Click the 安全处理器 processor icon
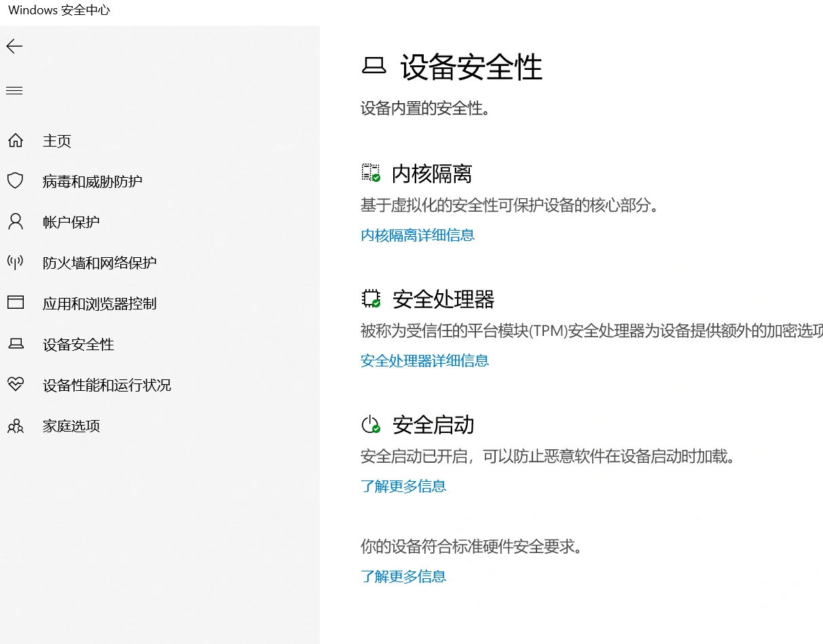Image resolution: width=823 pixels, height=644 pixels. tap(371, 299)
